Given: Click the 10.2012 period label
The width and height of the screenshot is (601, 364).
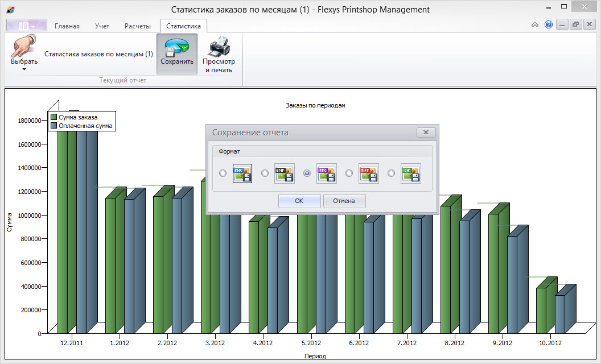Looking at the screenshot, I should point(550,343).
